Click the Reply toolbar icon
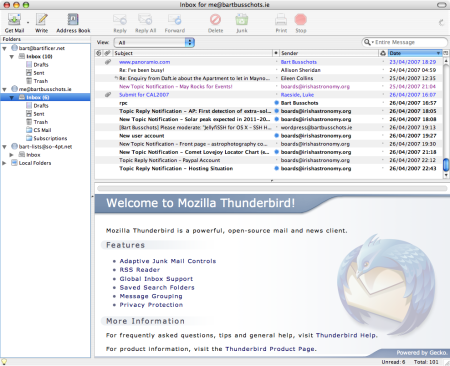Viewport: 450px width, 366px height. 120,20
